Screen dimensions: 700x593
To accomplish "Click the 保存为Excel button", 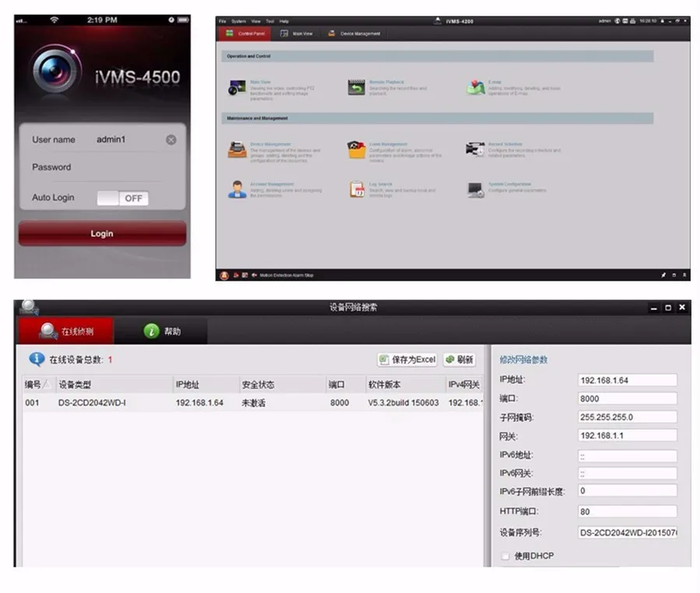I will coord(408,360).
